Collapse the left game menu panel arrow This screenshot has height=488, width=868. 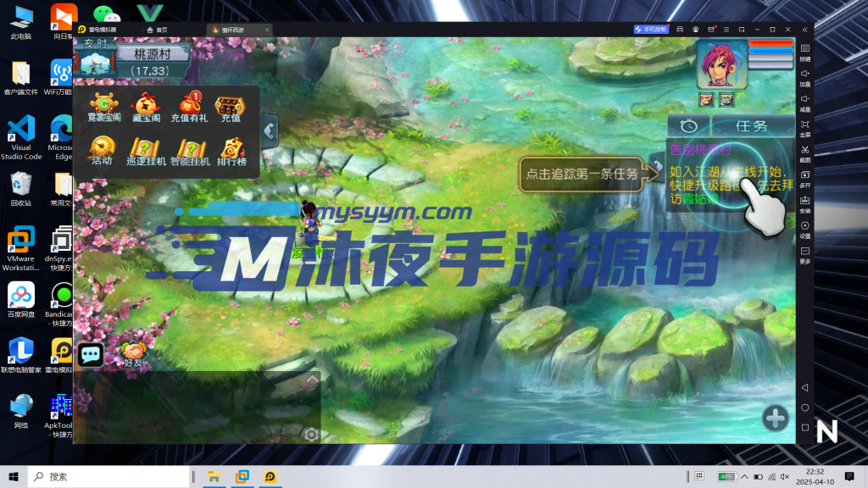pos(269,130)
